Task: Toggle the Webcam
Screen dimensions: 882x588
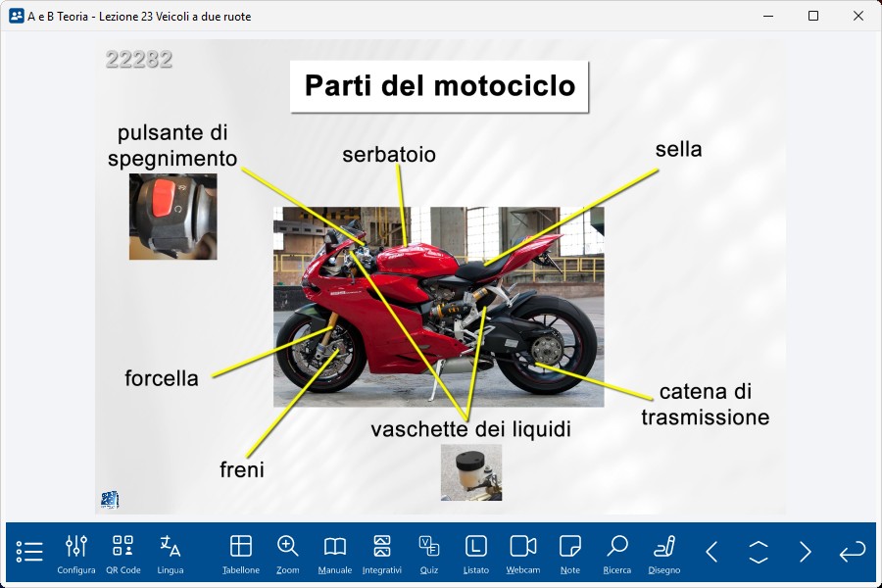Action: click(523, 552)
